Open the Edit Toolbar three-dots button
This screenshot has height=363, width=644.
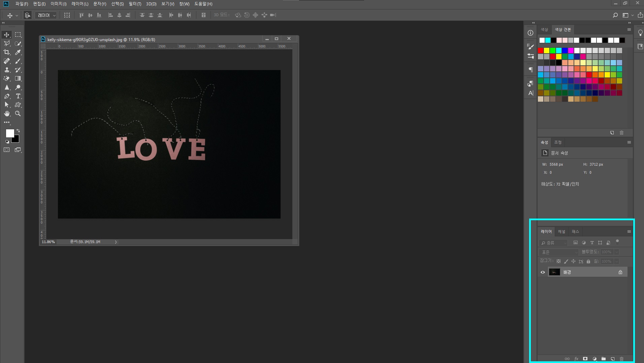coord(7,122)
